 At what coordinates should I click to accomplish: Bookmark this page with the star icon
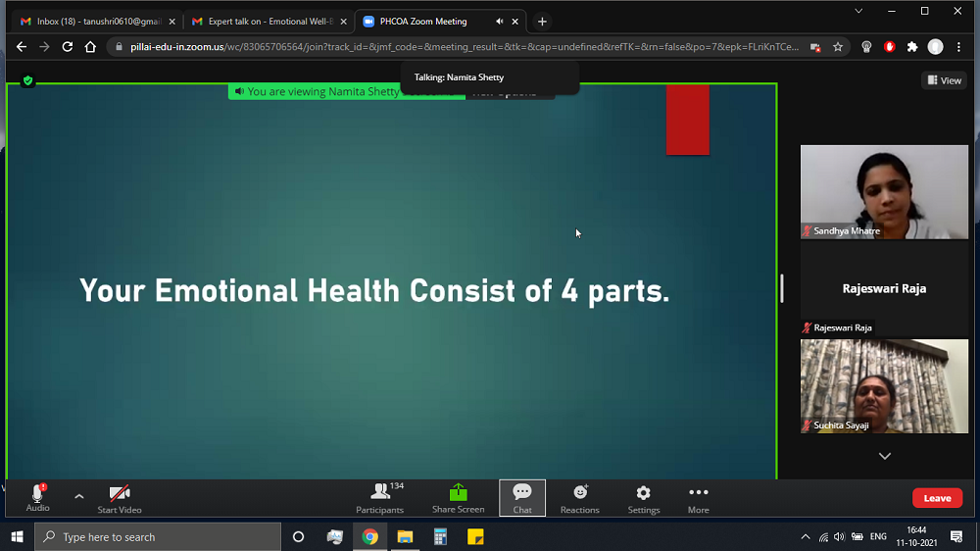(838, 47)
